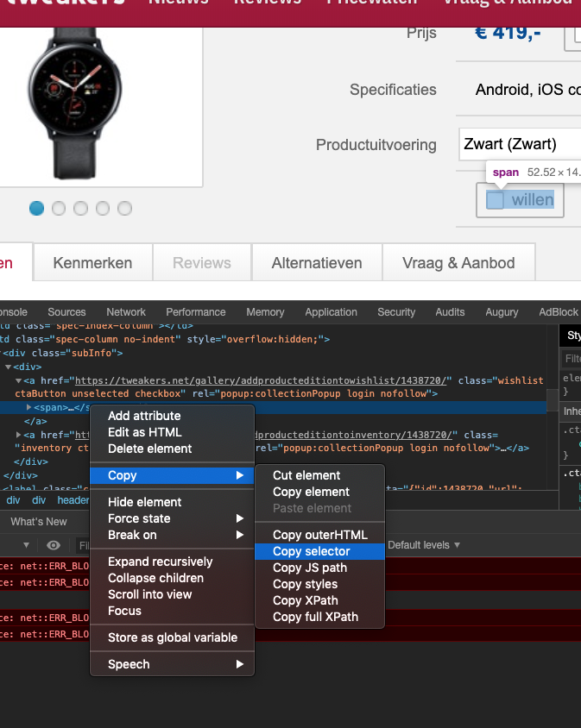Image resolution: width=581 pixels, height=728 pixels.
Task: Click Focus in context menu
Action: (172, 611)
